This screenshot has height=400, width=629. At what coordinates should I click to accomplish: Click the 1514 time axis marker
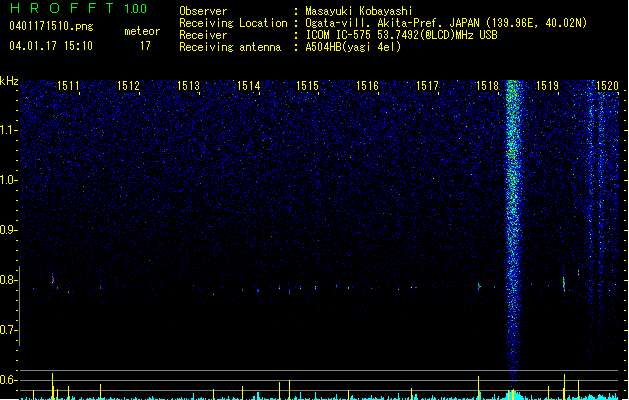(248, 86)
